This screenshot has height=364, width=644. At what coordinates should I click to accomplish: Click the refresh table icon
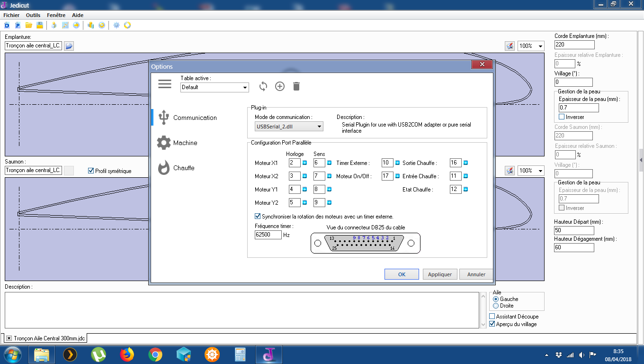point(263,86)
